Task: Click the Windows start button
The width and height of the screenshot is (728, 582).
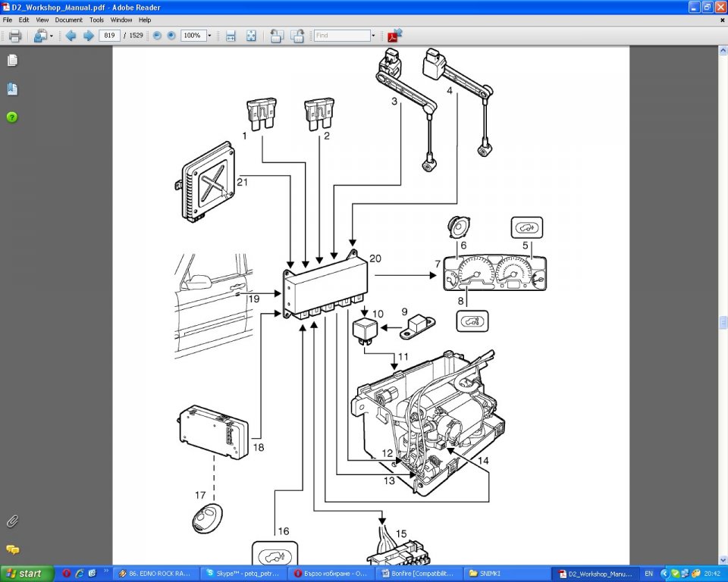Action: [27, 574]
